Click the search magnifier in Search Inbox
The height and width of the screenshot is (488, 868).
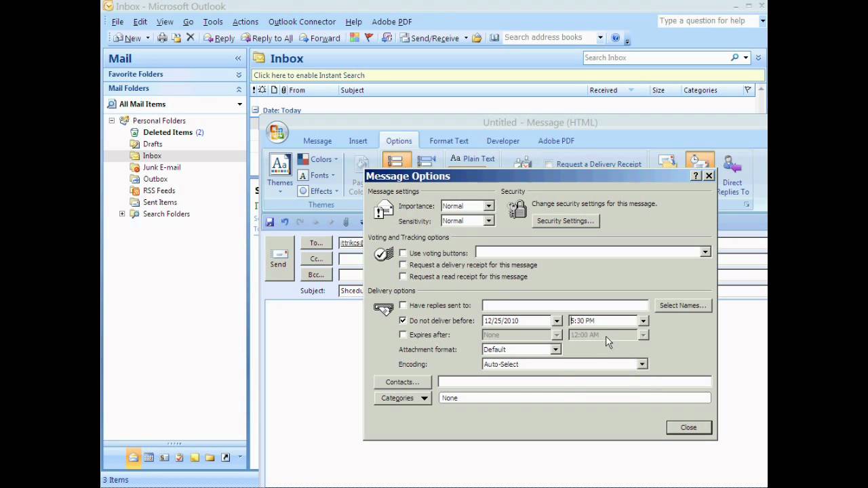click(x=734, y=58)
